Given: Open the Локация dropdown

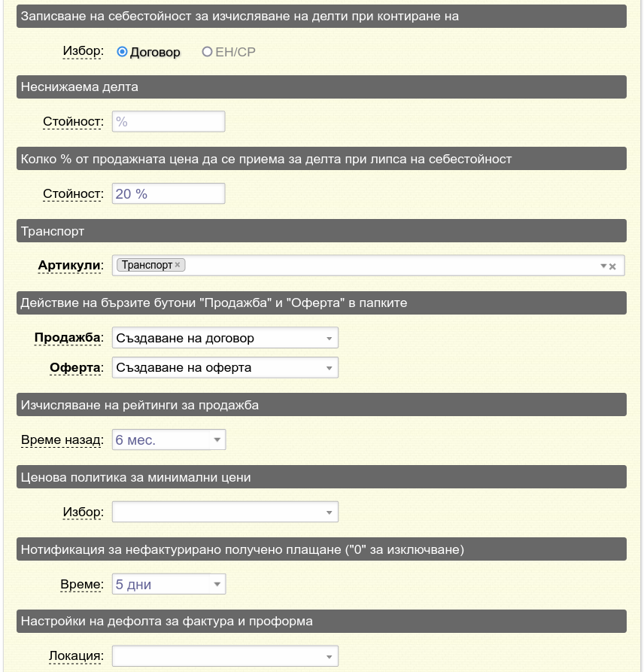Looking at the screenshot, I should point(225,656).
